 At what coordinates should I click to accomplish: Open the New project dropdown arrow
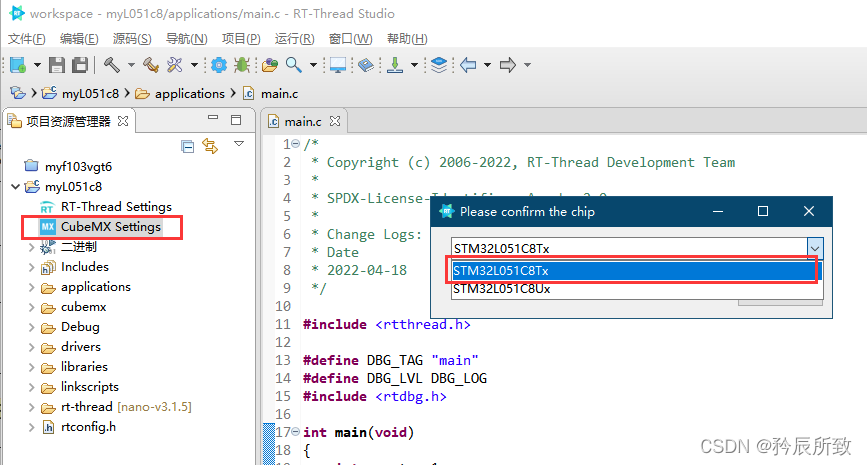(x=37, y=65)
